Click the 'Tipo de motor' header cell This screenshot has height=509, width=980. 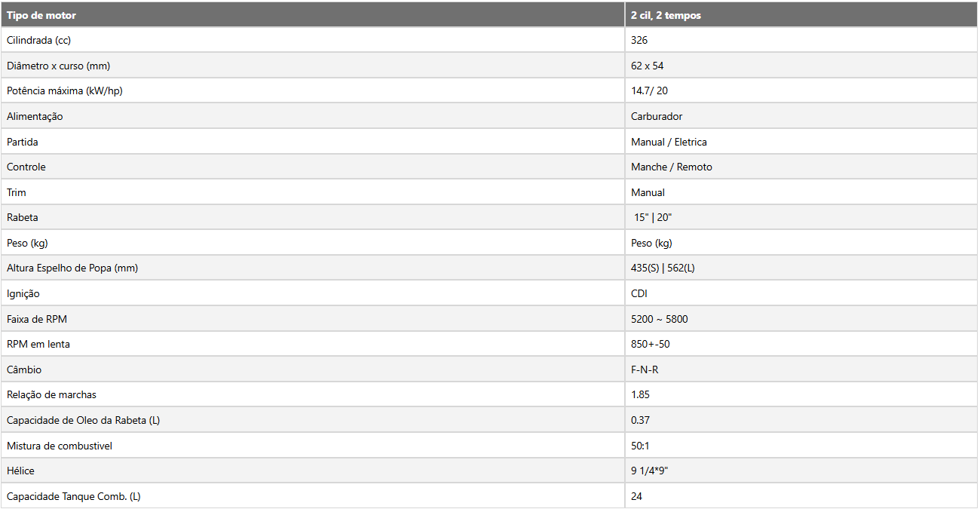pos(313,15)
